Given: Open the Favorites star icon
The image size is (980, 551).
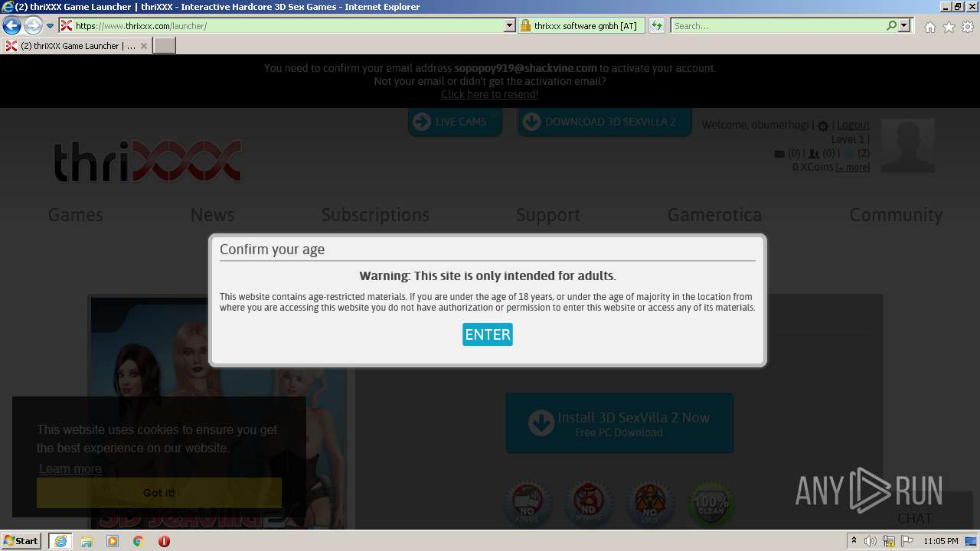Looking at the screenshot, I should tap(949, 27).
